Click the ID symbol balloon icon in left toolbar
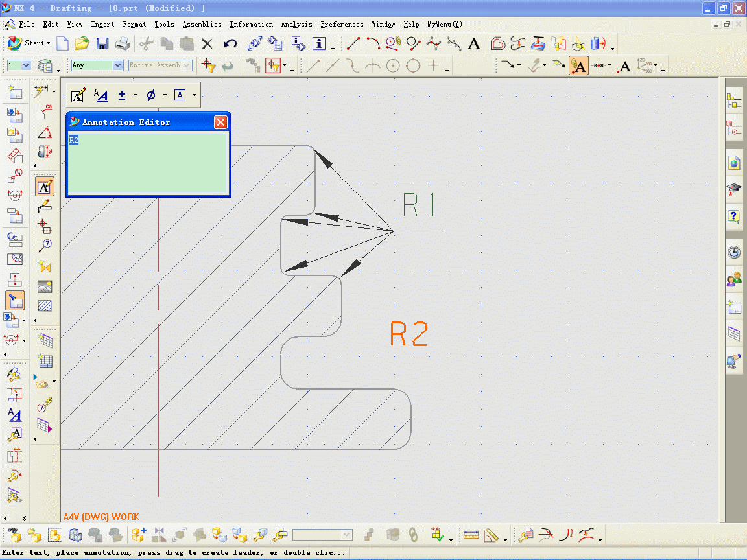747x560 pixels. [45, 246]
